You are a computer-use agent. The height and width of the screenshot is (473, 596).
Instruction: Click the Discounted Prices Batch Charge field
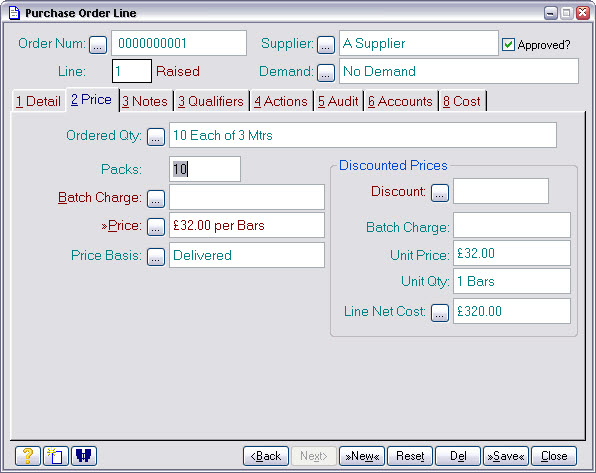[512, 225]
